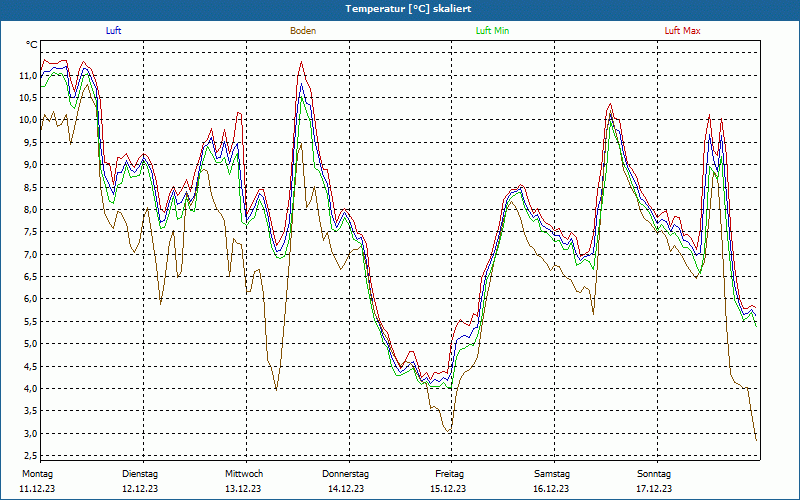Screen dimensions: 800x500
Task: Click the chart title 'Temperatur [°C] skaliert'
Action: (408, 9)
